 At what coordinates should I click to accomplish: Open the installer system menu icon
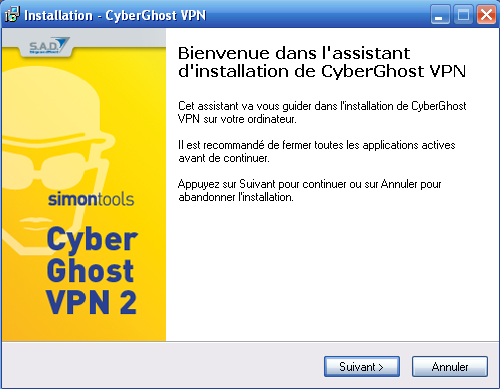pos(12,15)
